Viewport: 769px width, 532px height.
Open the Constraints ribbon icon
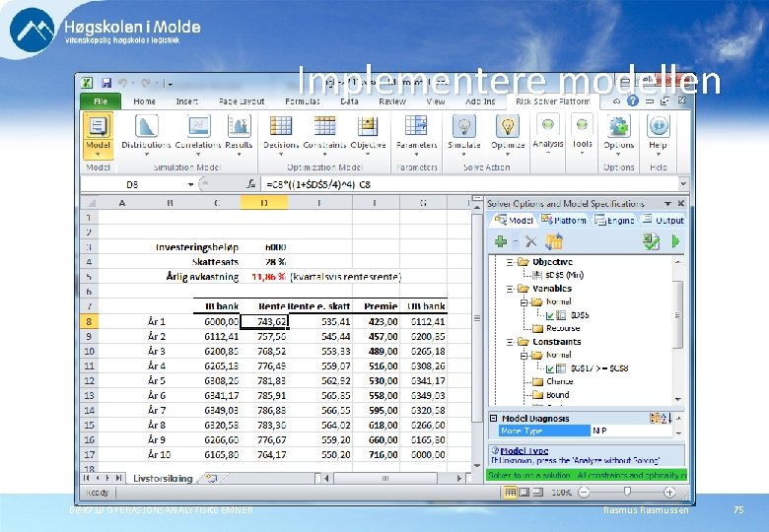(324, 126)
